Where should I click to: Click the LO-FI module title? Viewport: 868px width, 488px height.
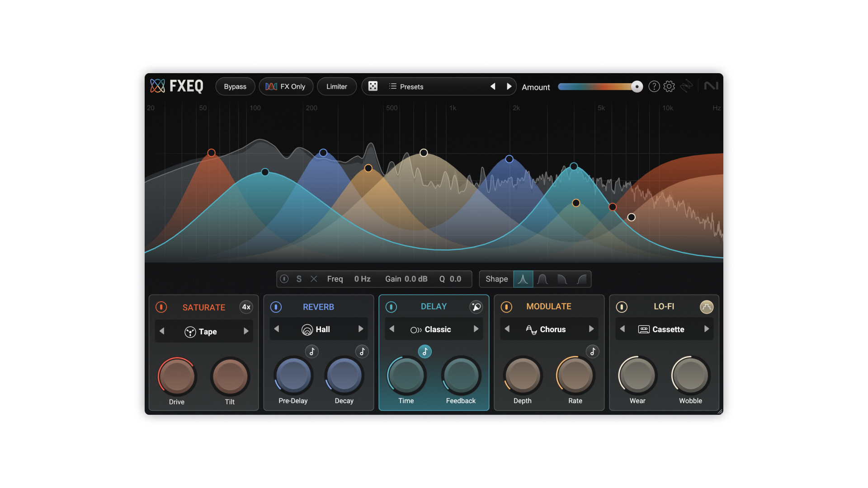[x=664, y=307]
